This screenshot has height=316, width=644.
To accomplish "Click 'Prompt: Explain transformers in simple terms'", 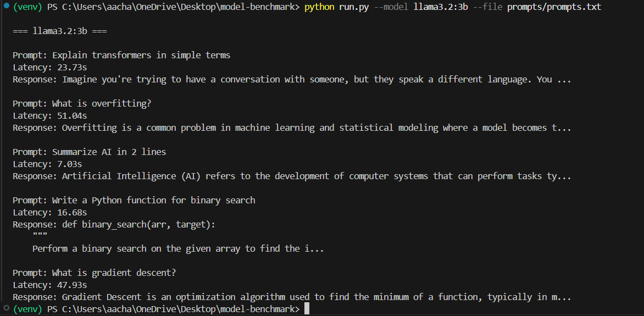I will click(121, 56).
